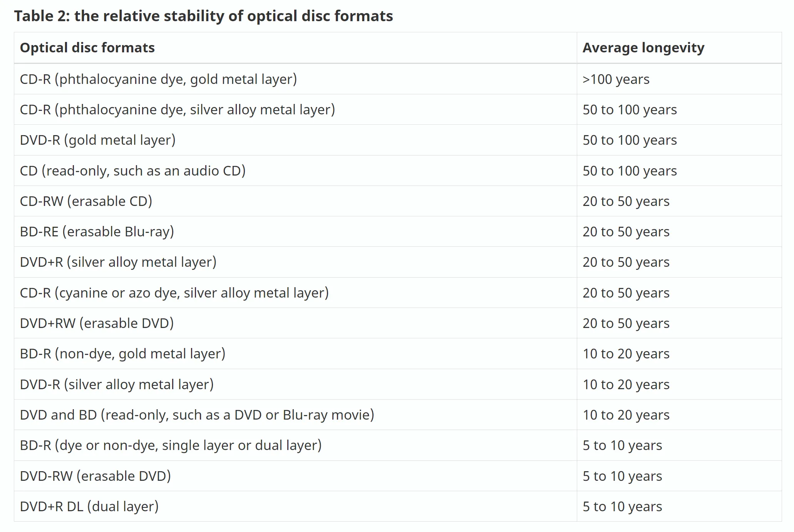
Task: Click the longevity value for DVD+R DL
Action: pyautogui.click(x=622, y=507)
